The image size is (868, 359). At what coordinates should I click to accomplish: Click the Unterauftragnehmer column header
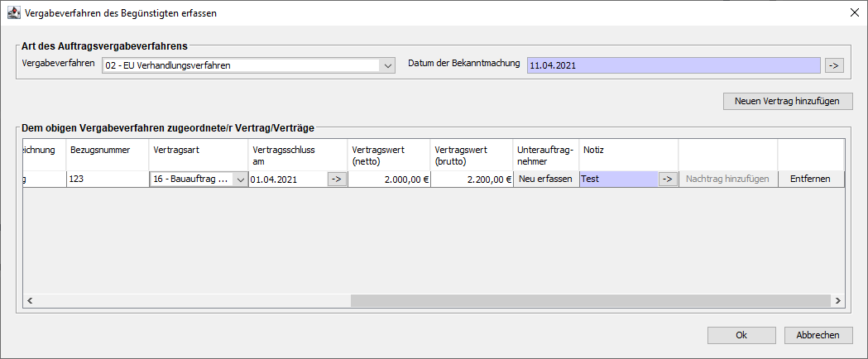coord(546,155)
